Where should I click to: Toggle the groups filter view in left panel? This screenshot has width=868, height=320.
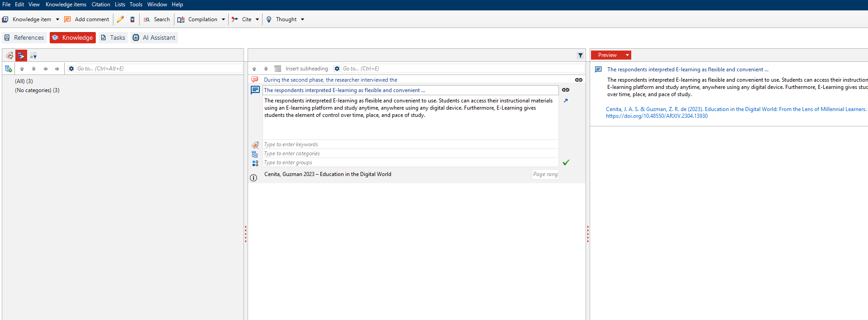33,56
